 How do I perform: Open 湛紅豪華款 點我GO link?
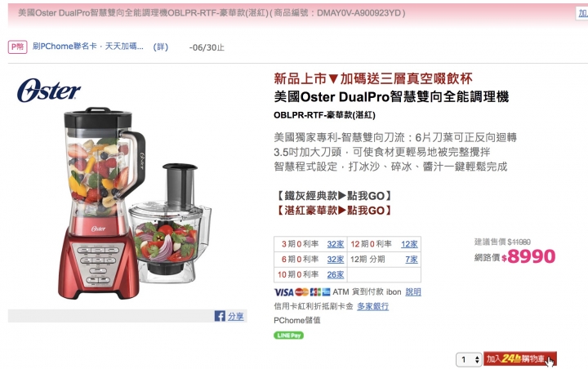click(334, 211)
